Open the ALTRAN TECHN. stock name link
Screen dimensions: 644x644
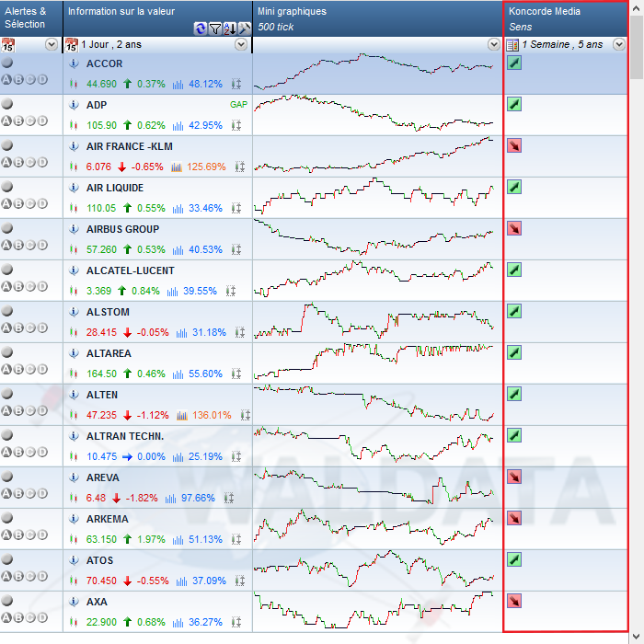click(x=125, y=436)
